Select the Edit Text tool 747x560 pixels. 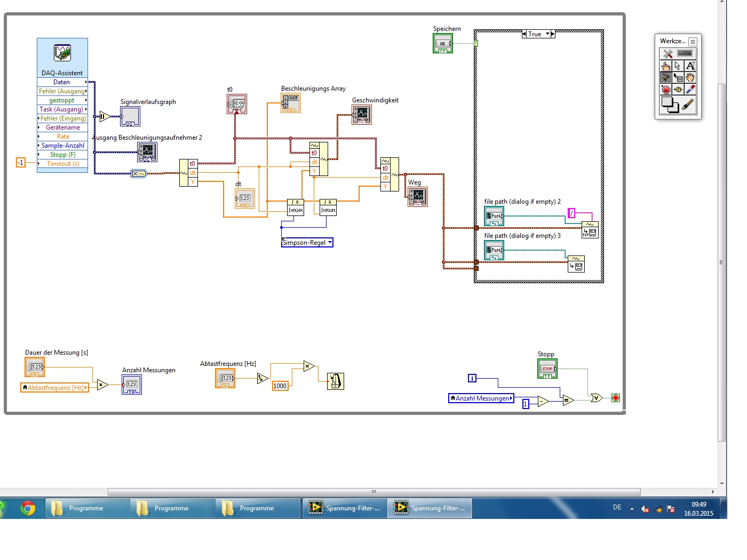tap(690, 66)
